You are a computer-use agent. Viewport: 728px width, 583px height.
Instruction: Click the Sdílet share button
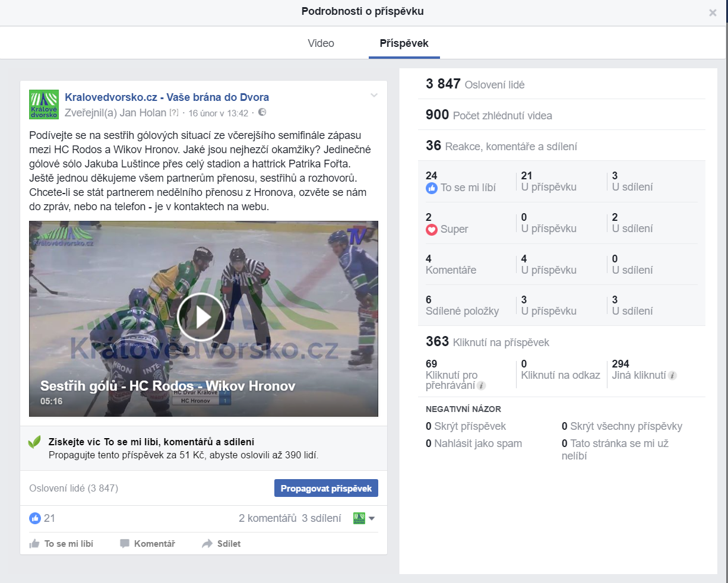pyautogui.click(x=221, y=544)
